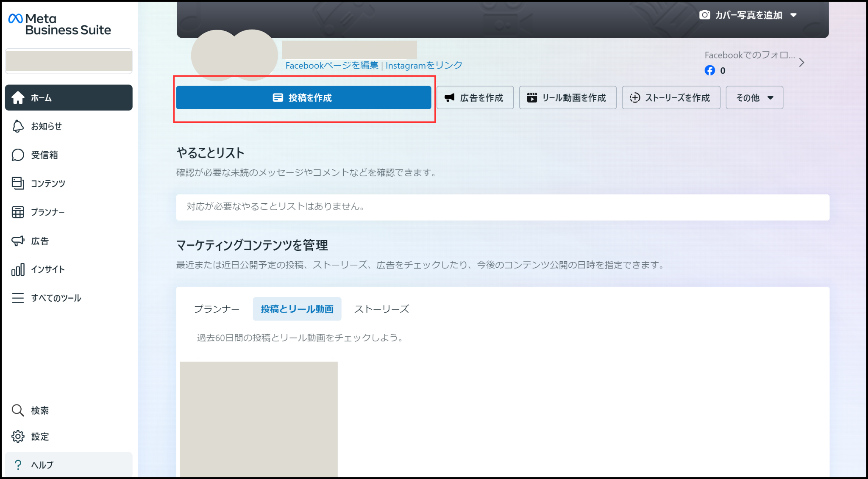Click the 投稿を作成 button
The image size is (868, 479).
pos(303,98)
